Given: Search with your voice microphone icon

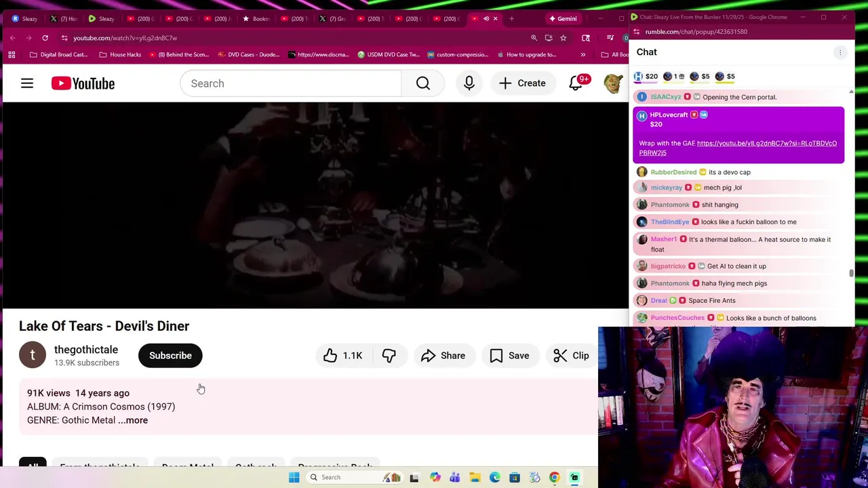Looking at the screenshot, I should [x=469, y=83].
